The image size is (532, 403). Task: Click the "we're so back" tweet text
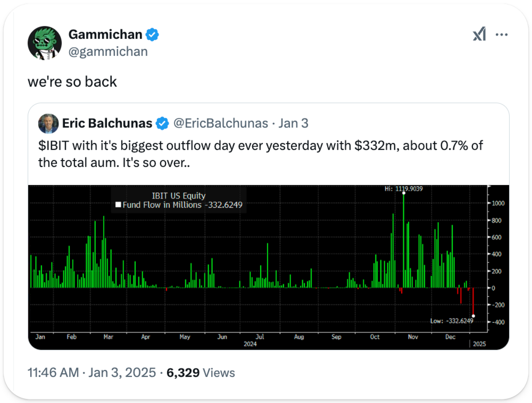(x=72, y=82)
